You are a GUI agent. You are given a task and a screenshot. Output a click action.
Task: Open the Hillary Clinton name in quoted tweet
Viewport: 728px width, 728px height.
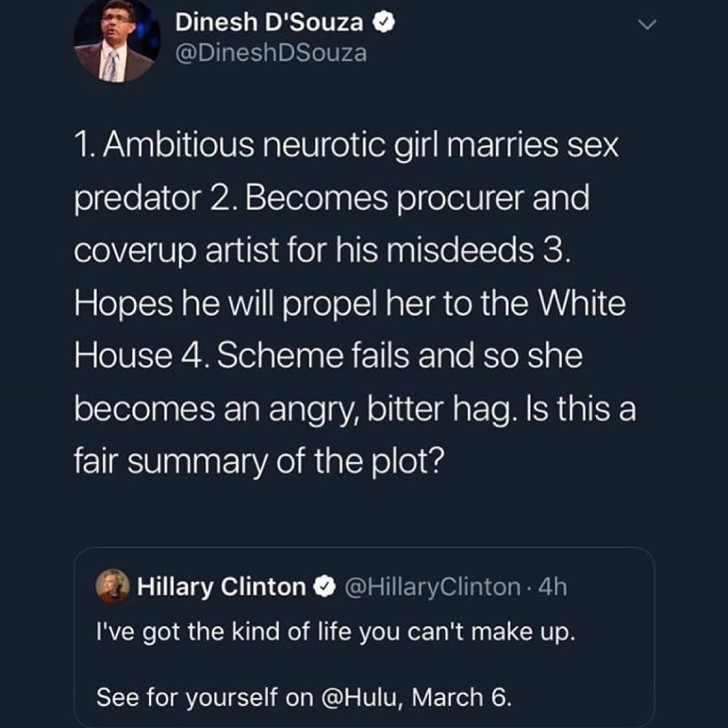pos(221,587)
